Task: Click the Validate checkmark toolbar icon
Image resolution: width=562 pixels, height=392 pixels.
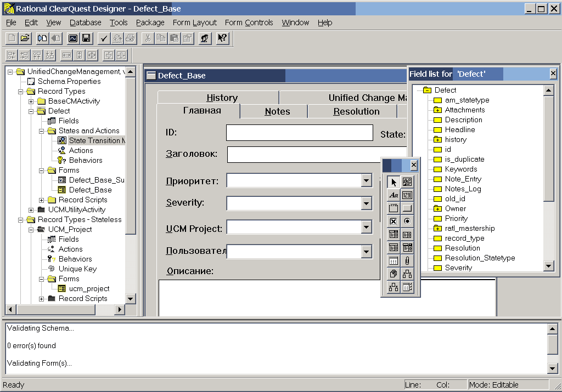Action: pos(104,38)
